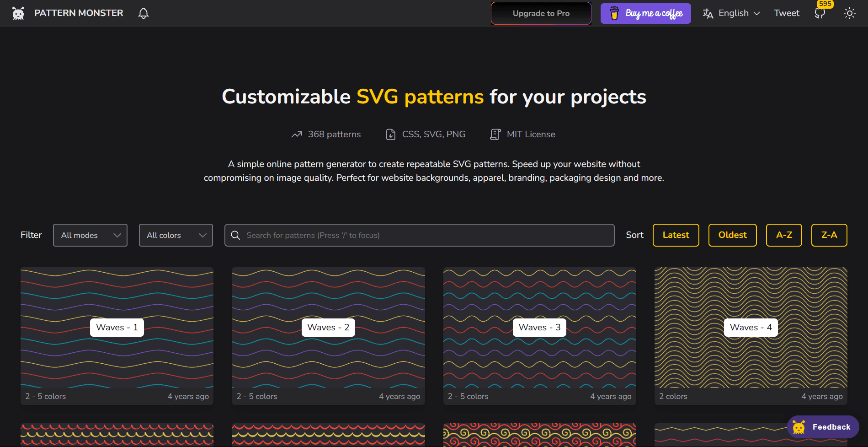Screen dimensions: 868x447
Task: Open the GitHub repository with 595 stars
Action: pyautogui.click(x=819, y=13)
